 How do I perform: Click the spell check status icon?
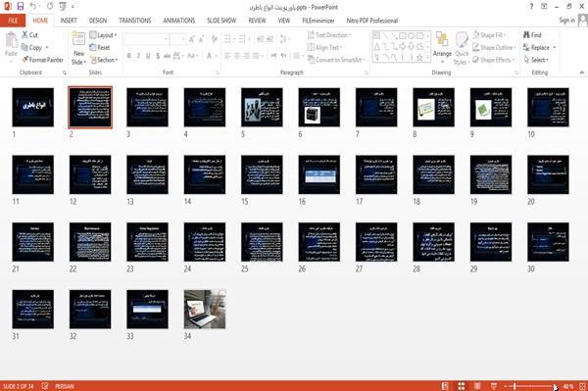click(x=45, y=386)
